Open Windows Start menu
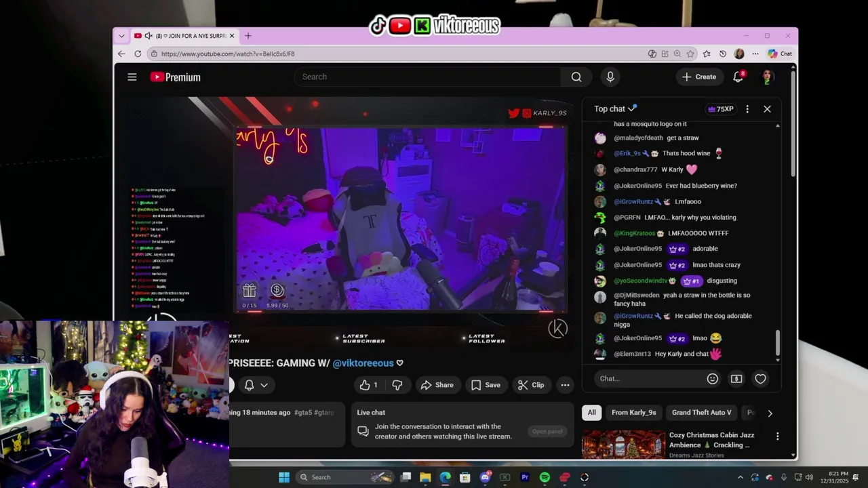 (x=284, y=477)
